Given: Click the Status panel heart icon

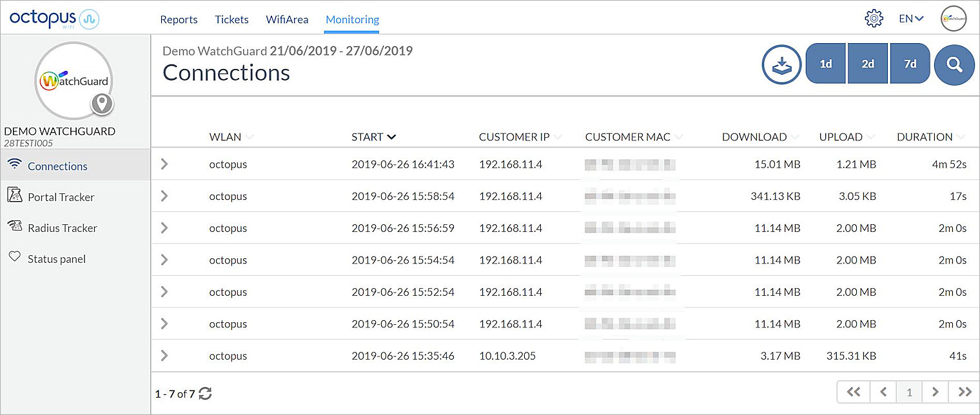Looking at the screenshot, I should point(15,258).
